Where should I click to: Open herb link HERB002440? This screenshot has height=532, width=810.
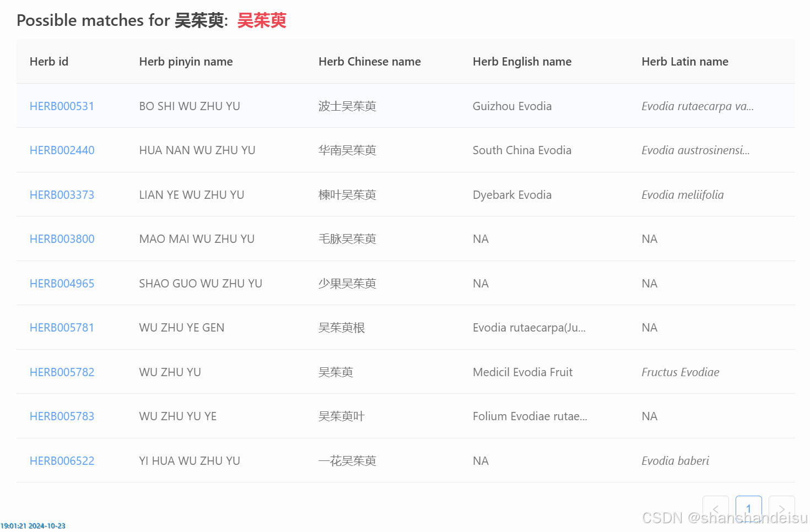(62, 150)
